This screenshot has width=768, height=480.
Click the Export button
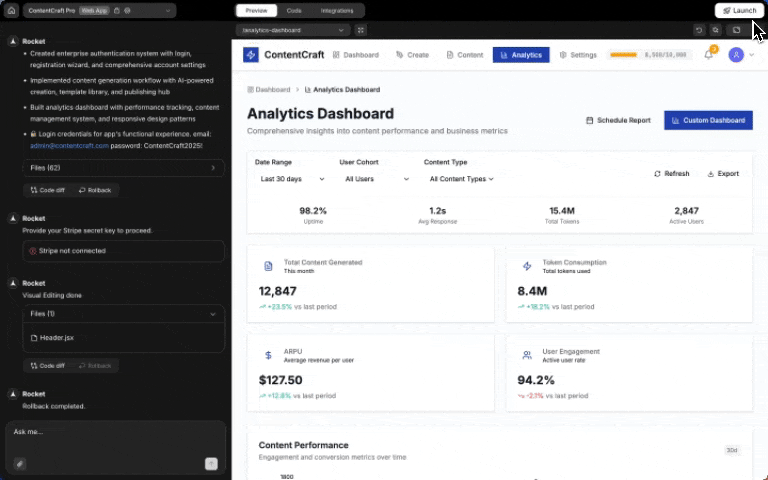click(723, 173)
